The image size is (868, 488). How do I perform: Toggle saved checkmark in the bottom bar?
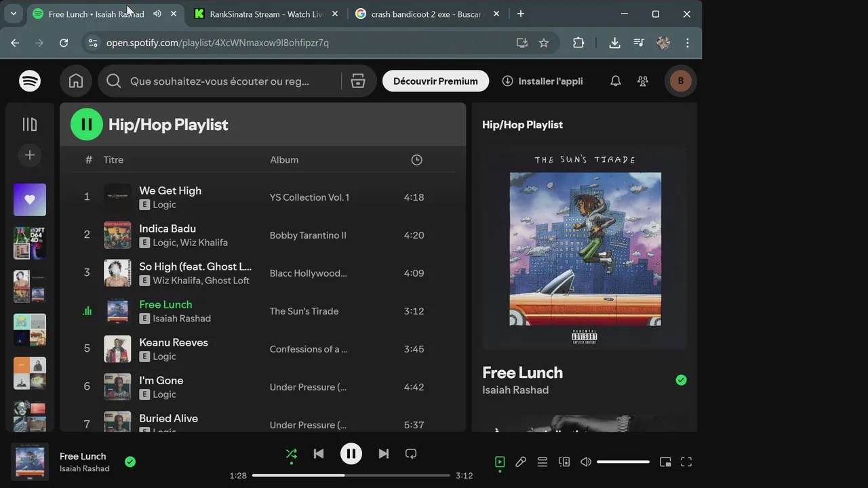(x=130, y=462)
